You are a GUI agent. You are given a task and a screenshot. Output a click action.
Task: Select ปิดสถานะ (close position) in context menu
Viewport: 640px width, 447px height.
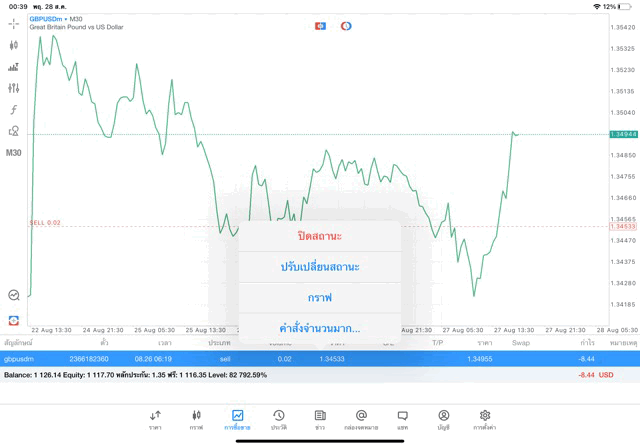pos(319,236)
